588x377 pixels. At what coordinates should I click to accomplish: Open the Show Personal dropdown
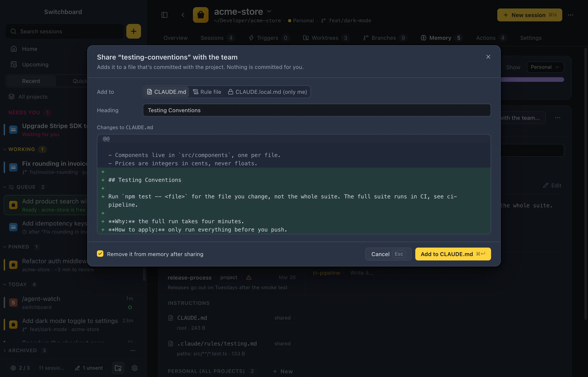tap(545, 67)
